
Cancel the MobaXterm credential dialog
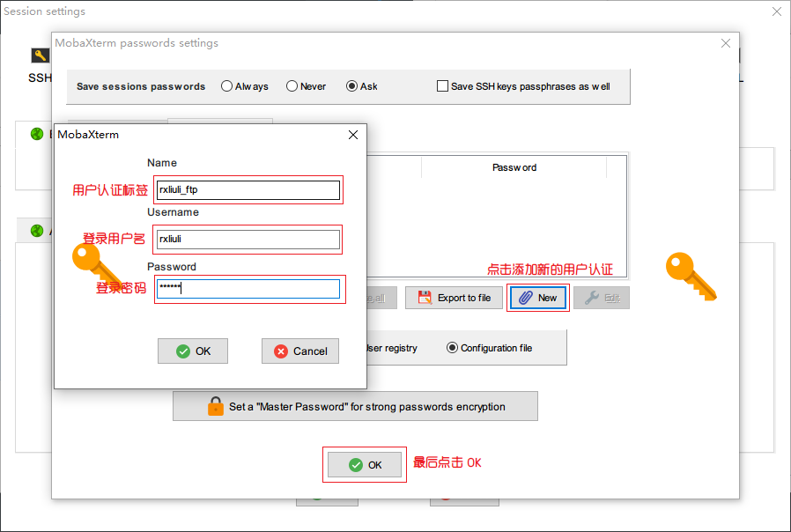pos(300,351)
